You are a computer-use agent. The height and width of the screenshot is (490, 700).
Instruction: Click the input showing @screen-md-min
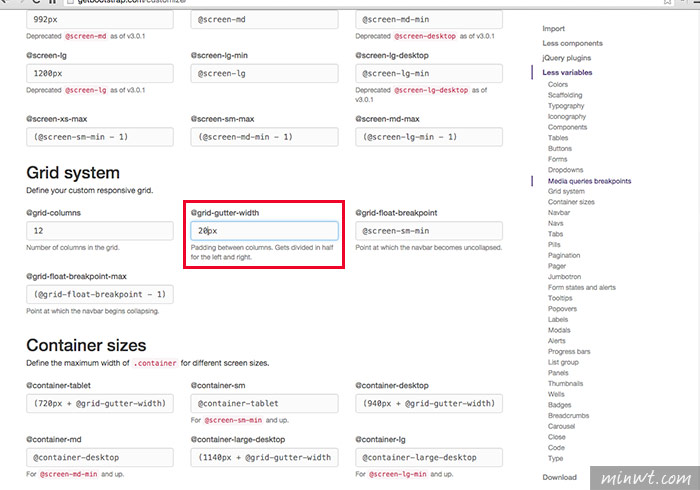pos(429,20)
